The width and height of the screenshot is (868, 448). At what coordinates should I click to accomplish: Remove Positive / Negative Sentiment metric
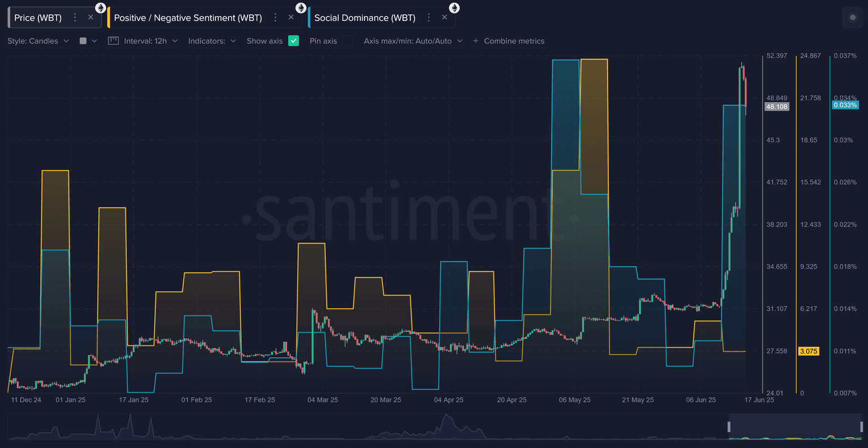(291, 18)
